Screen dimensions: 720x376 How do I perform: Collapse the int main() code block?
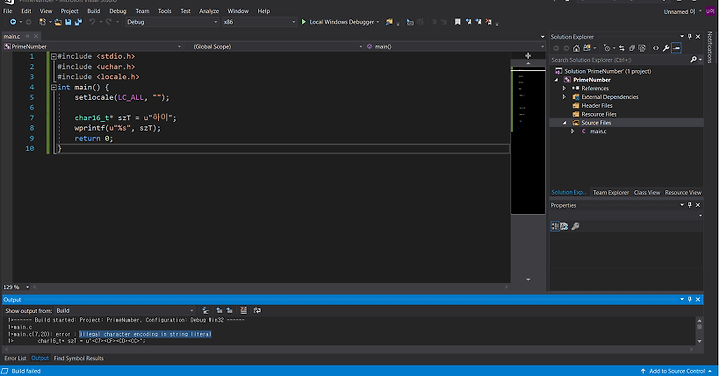(x=54, y=87)
